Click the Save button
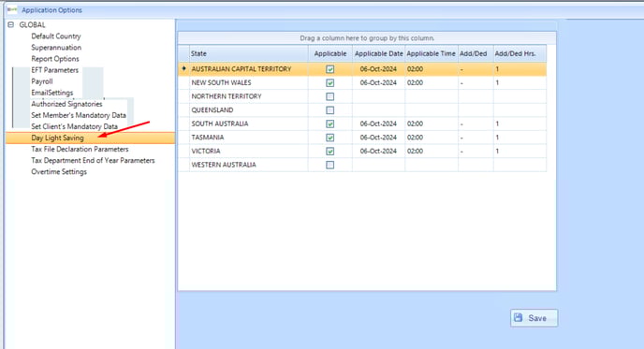644x349 pixels. (x=534, y=318)
